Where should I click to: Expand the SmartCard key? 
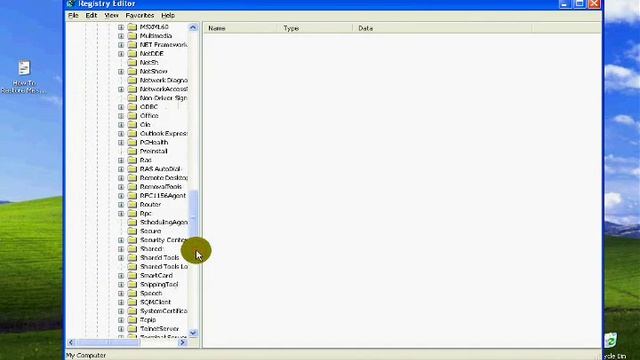point(121,276)
